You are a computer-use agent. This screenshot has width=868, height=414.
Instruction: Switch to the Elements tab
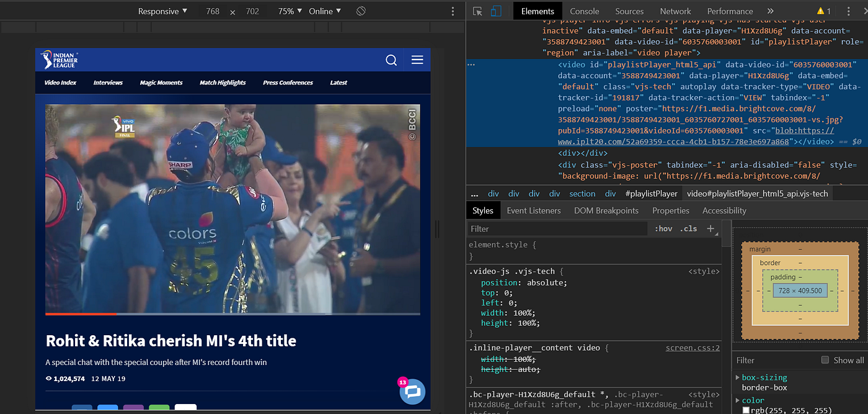[x=538, y=11]
